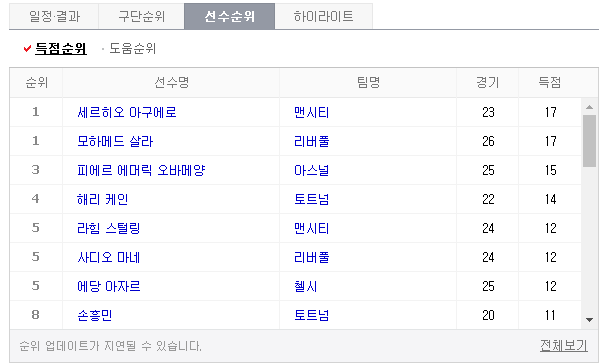Click the 순위 column header
Viewport: 601px width, 363px height.
pos(36,82)
